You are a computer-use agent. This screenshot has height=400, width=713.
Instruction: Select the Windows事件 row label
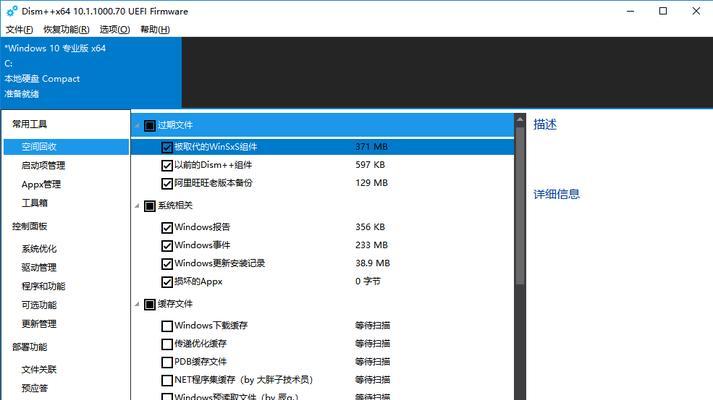(202, 245)
